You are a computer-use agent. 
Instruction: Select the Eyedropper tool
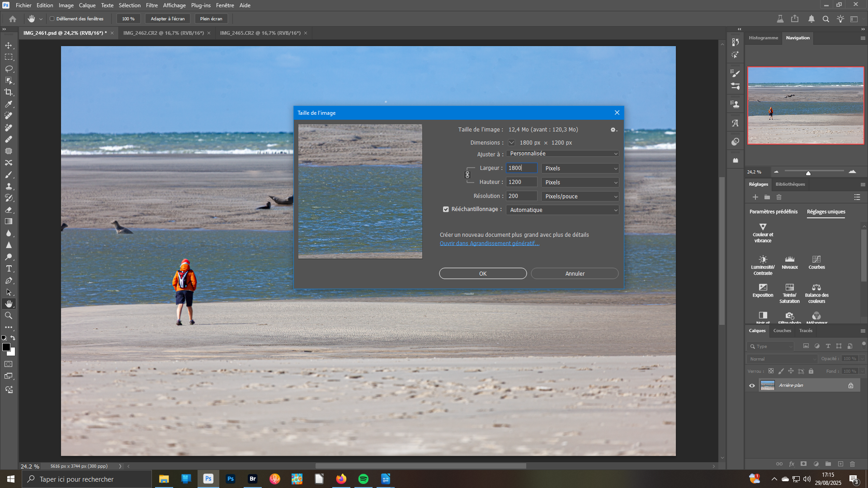9,104
